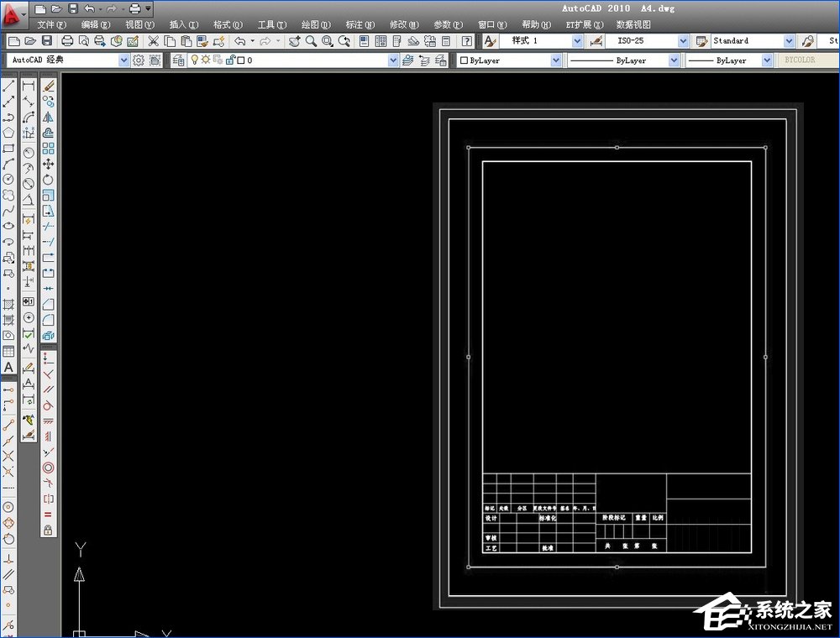Select the Array tool
This screenshot has width=840, height=638.
coord(48,149)
